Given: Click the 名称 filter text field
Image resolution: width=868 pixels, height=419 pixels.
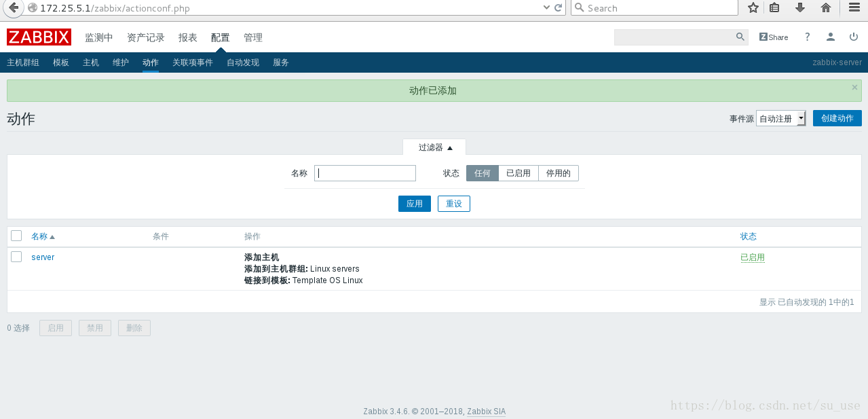Looking at the screenshot, I should coord(365,173).
